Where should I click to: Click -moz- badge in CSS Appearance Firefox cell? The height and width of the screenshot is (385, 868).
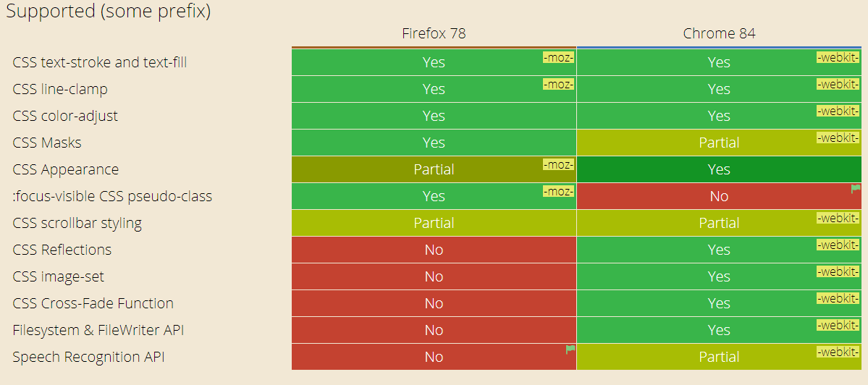click(x=558, y=164)
